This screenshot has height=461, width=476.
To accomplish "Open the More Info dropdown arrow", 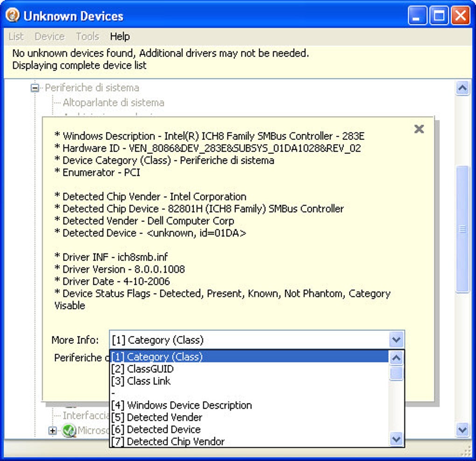I will 396,340.
